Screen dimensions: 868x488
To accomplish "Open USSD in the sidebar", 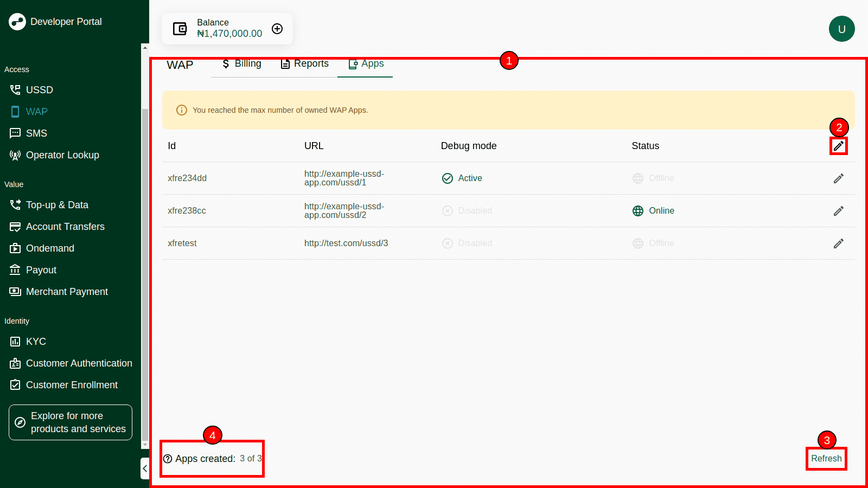I will [39, 90].
